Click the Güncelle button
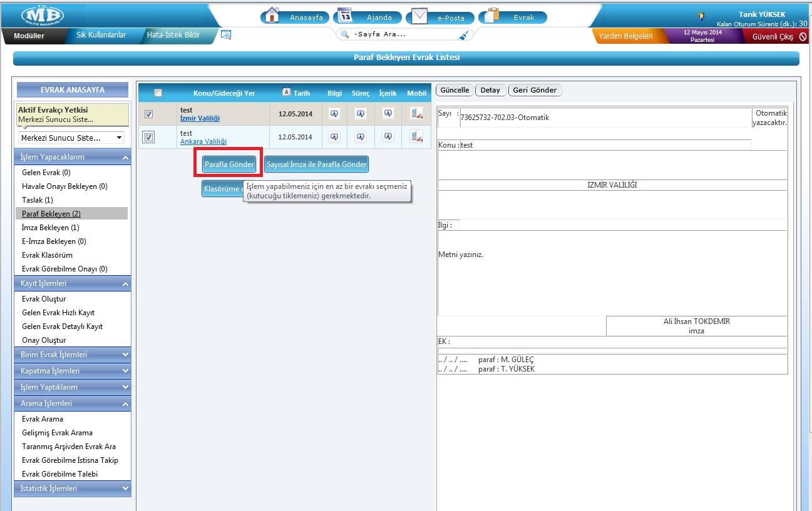The image size is (812, 511). [x=455, y=90]
